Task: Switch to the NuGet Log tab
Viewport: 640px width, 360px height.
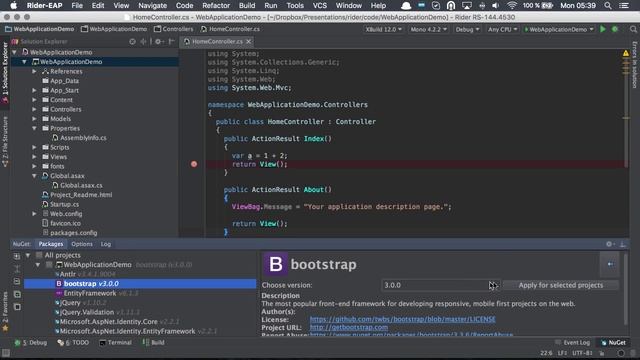Action: 106,244
